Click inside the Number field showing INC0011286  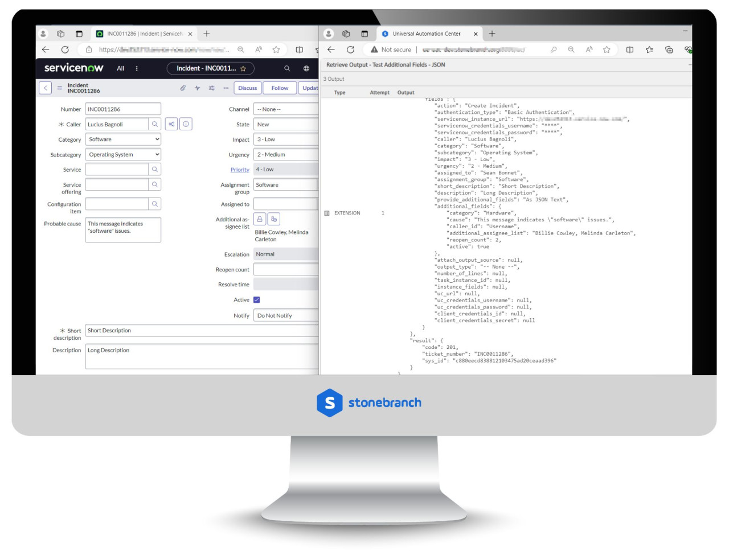tap(122, 109)
